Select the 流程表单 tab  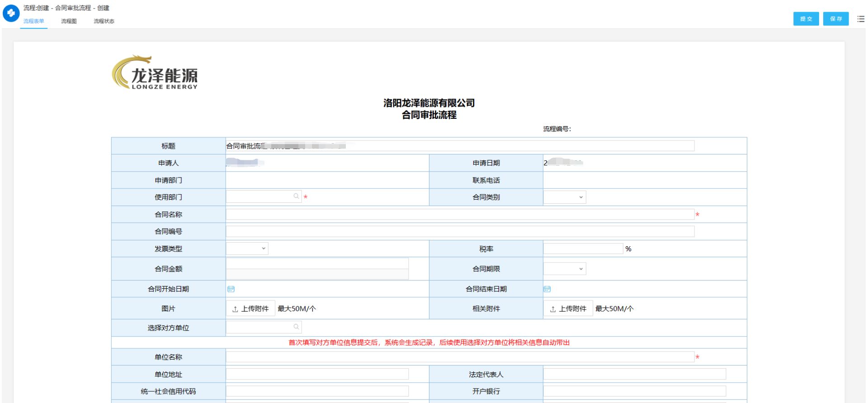(x=34, y=21)
